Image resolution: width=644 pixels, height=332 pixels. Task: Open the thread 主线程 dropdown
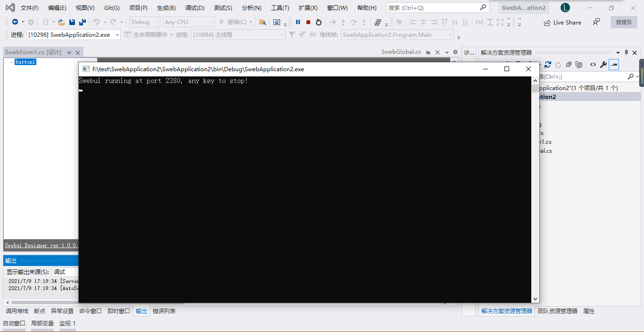[x=238, y=35]
